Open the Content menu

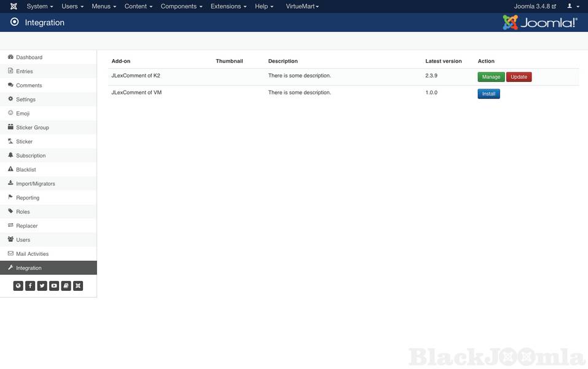(x=138, y=6)
